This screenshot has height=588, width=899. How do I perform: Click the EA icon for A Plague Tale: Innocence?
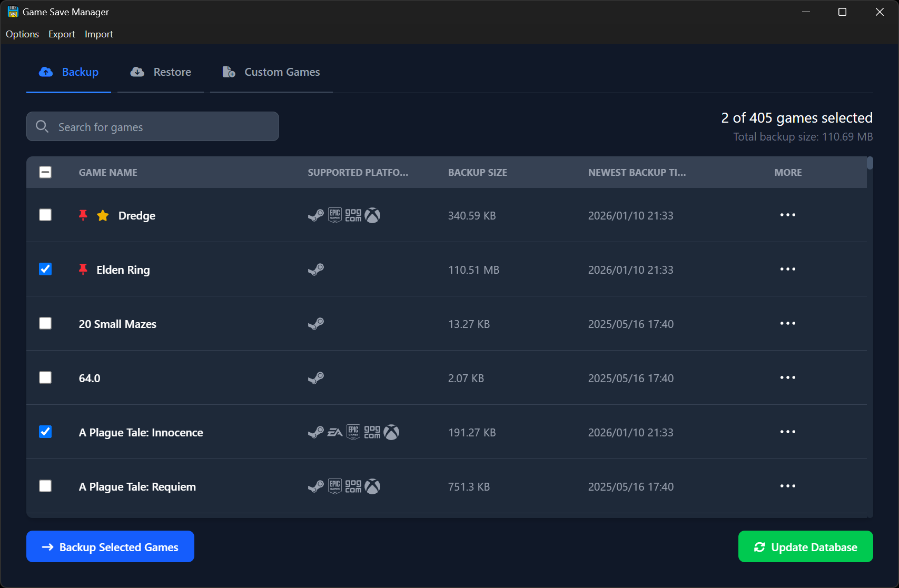(334, 432)
